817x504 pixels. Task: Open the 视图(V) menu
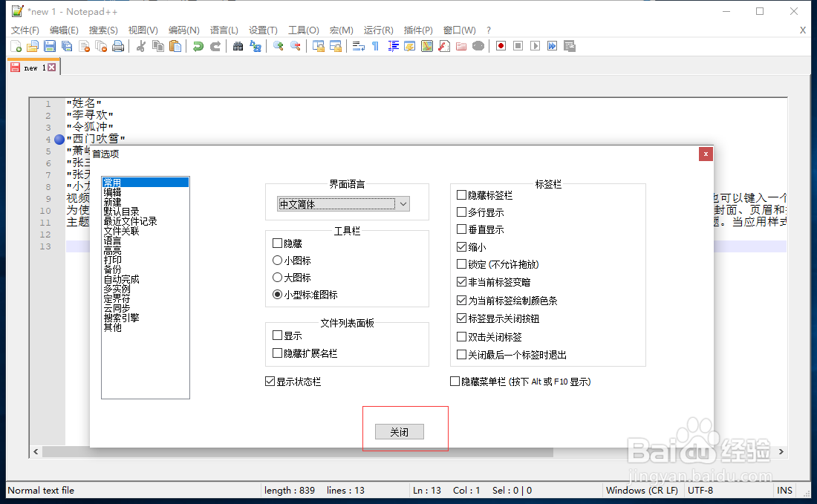143,30
